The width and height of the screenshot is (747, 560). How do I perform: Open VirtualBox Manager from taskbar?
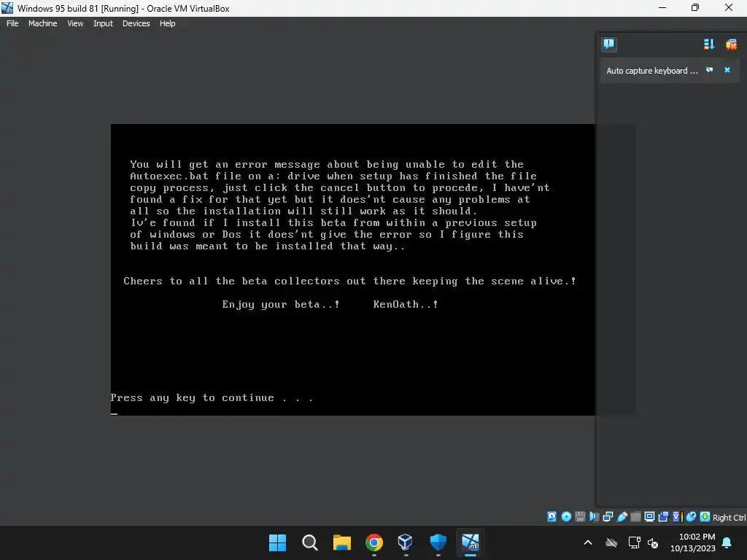[406, 542]
